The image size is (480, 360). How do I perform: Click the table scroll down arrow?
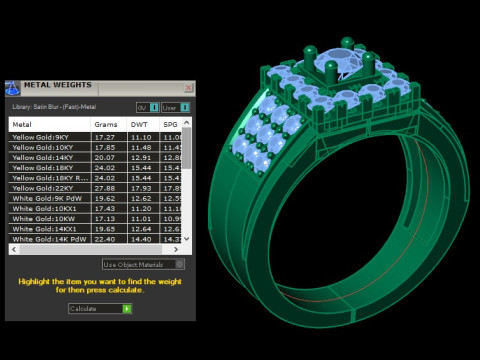187,239
